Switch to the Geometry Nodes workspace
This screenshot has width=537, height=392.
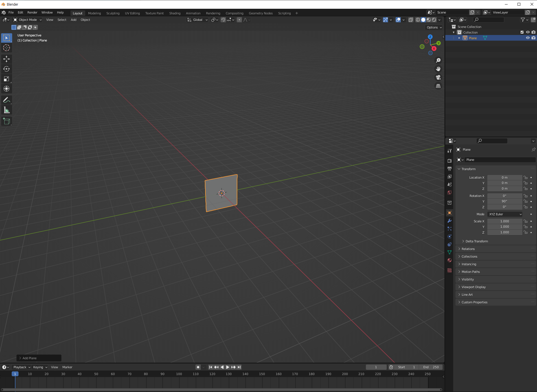coord(260,13)
